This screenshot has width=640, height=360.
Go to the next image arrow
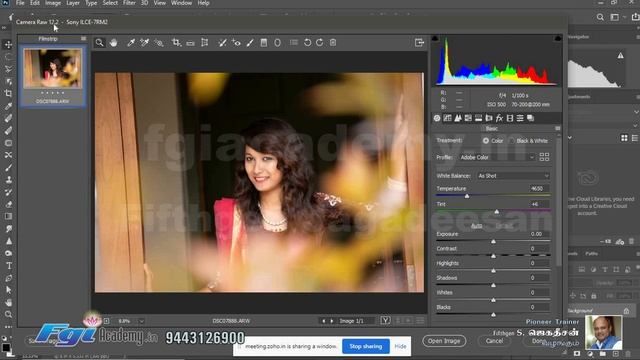331,321
